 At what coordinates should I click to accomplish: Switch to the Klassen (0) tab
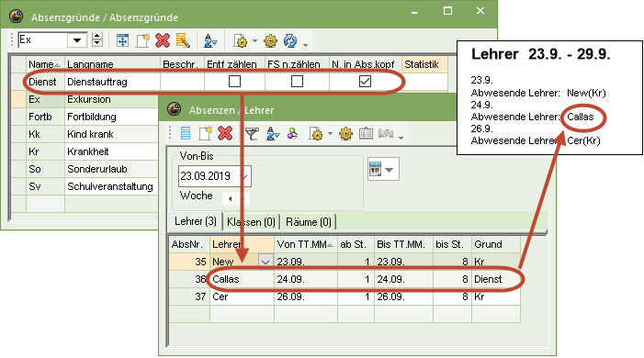[x=251, y=222]
